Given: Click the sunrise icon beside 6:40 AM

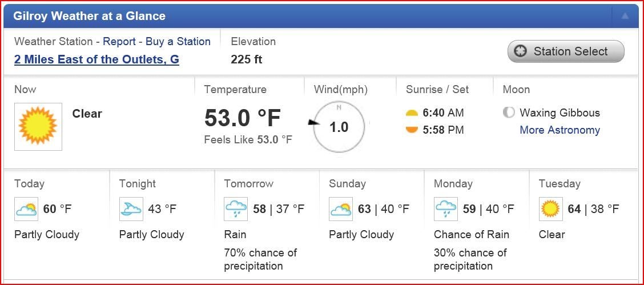Looking at the screenshot, I should click(x=412, y=113).
